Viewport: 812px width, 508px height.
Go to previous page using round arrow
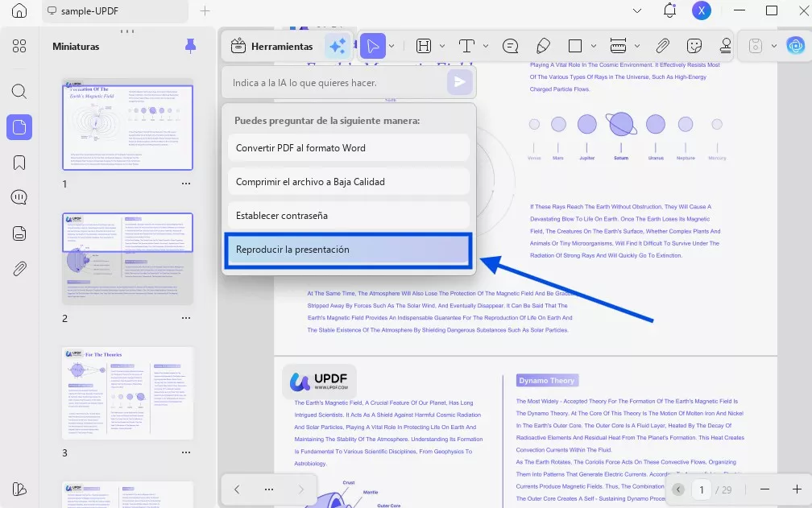[678, 489]
